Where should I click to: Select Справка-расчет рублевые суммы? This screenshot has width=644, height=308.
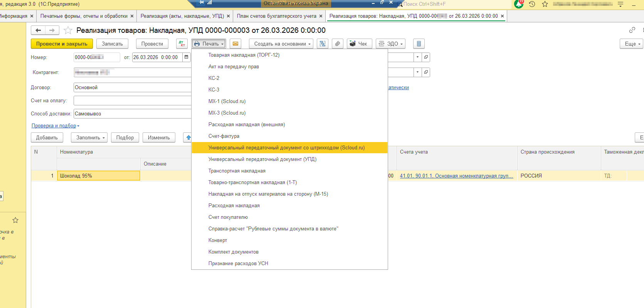289,229
